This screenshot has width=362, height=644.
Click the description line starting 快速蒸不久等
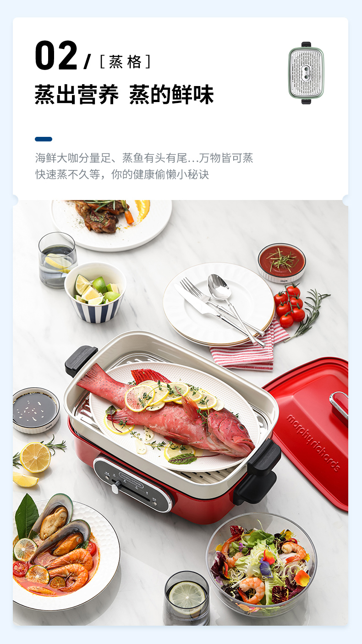[122, 174]
